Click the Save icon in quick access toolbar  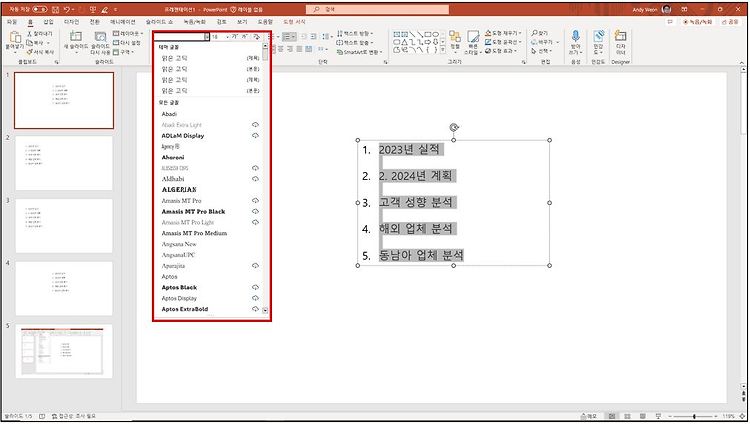[x=55, y=9]
